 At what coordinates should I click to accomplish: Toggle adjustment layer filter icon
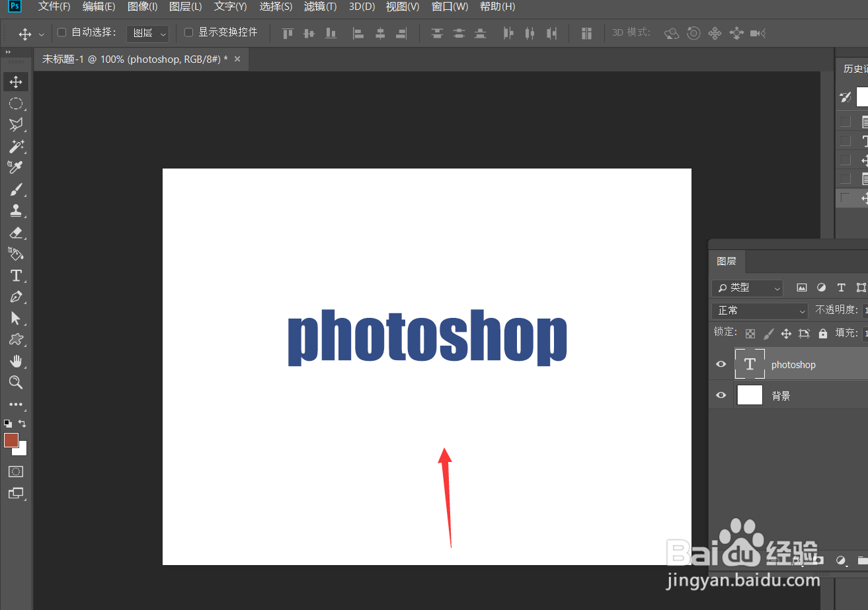click(x=822, y=287)
